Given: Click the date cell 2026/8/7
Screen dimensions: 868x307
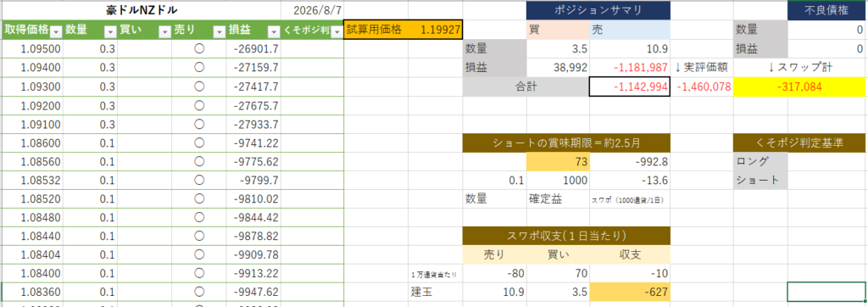Looking at the screenshot, I should pos(313,10).
